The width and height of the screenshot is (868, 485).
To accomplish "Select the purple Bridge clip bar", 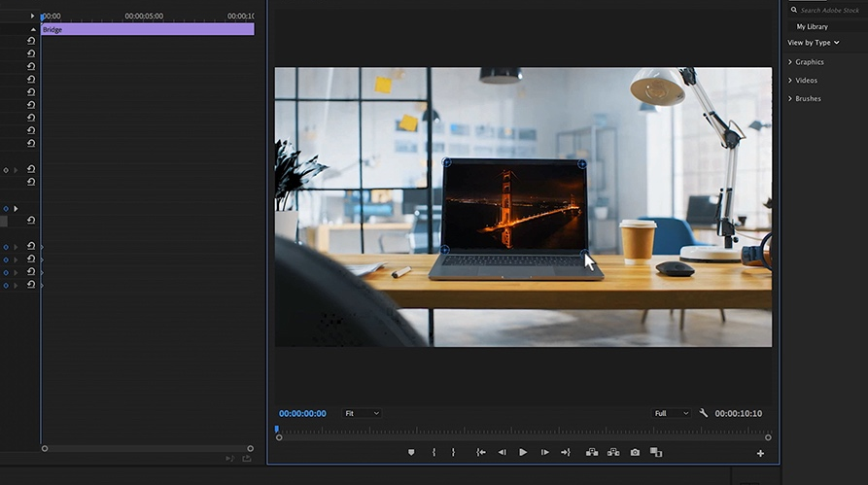I will 147,30.
